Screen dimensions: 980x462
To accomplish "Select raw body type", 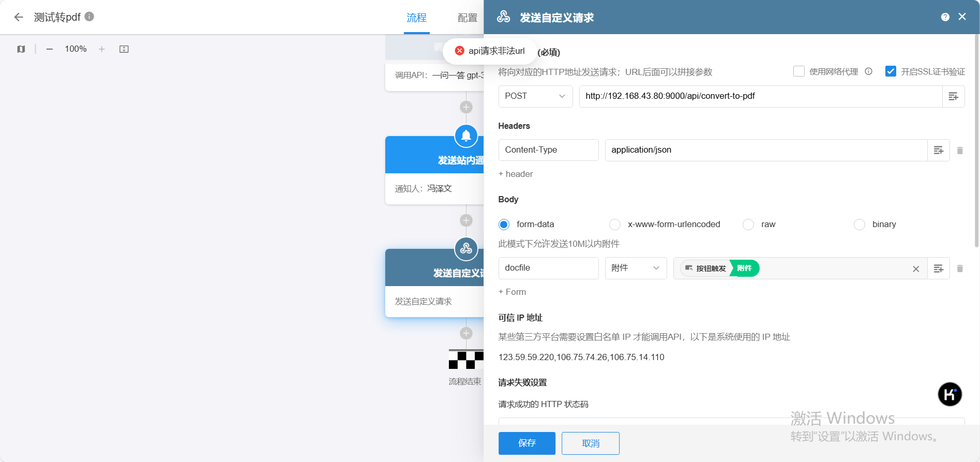I will pos(748,225).
